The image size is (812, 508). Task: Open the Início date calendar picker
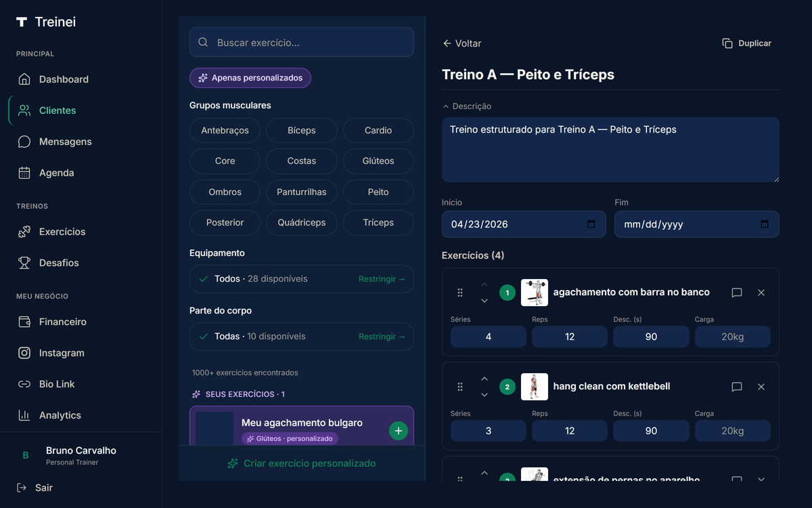click(x=591, y=224)
